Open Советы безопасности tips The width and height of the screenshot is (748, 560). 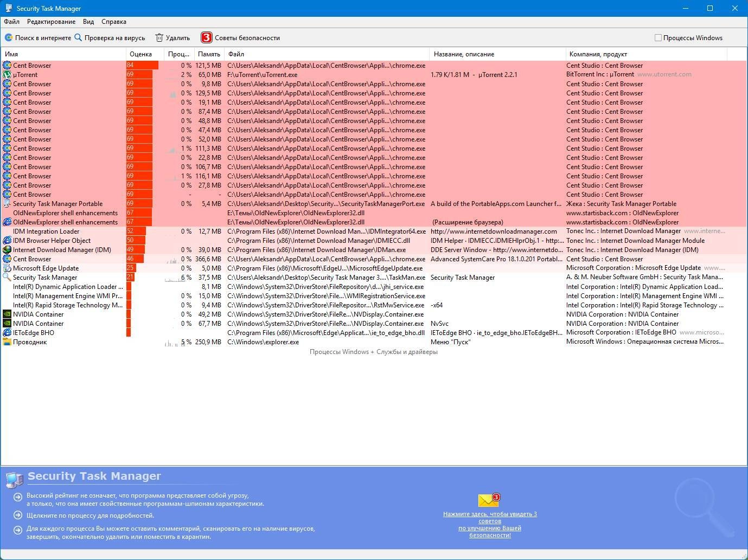pyautogui.click(x=241, y=38)
